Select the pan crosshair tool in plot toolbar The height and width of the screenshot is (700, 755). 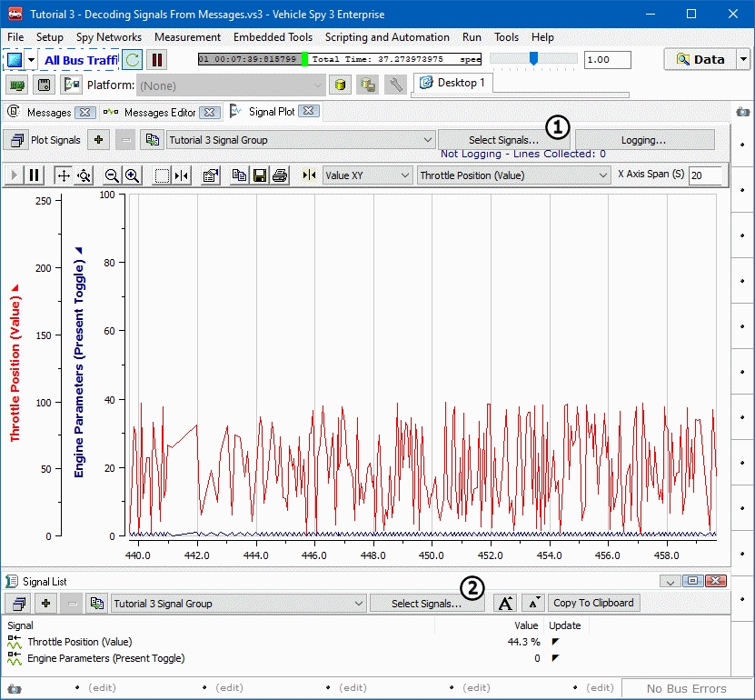(x=64, y=175)
